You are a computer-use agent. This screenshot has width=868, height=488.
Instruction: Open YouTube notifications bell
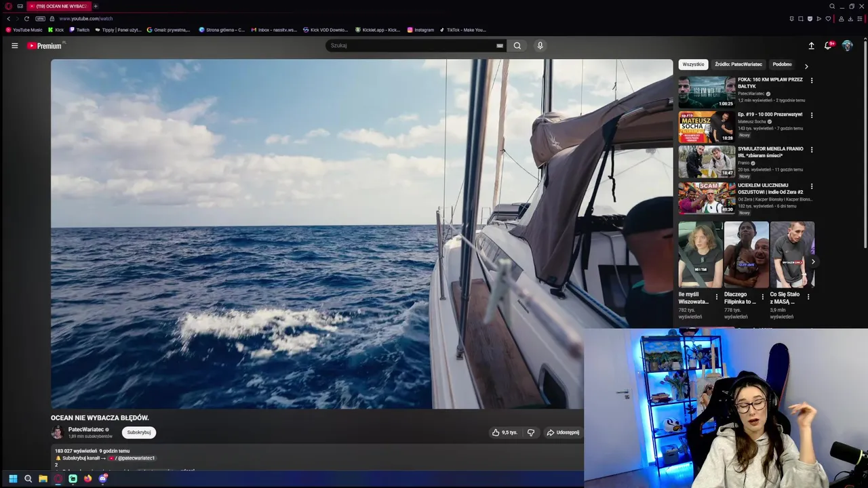click(828, 45)
